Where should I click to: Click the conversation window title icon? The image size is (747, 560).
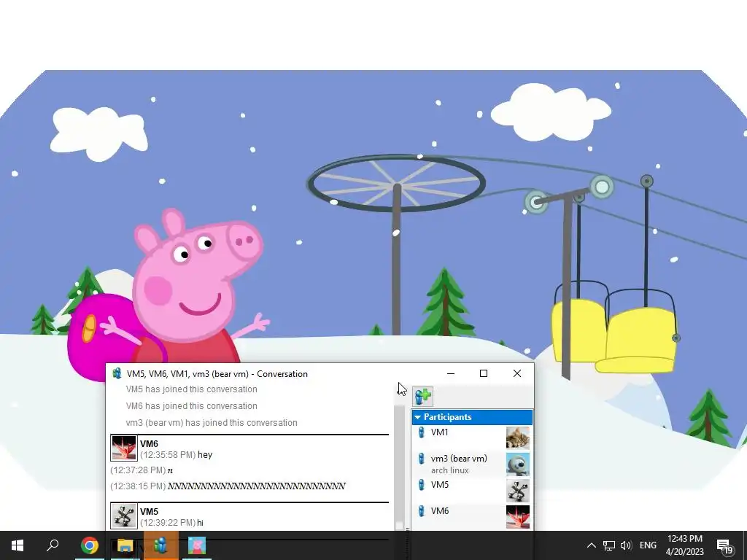[117, 373]
